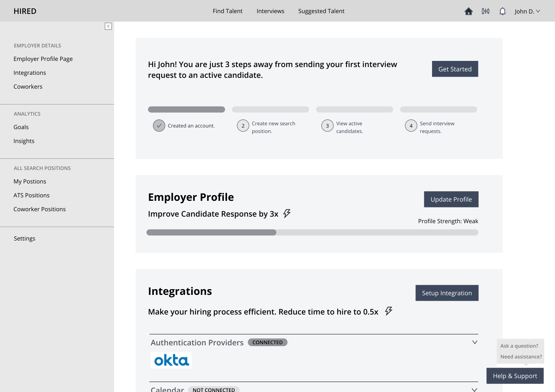This screenshot has height=392, width=555.
Task: Click the Get Started button
Action: pyautogui.click(x=455, y=69)
